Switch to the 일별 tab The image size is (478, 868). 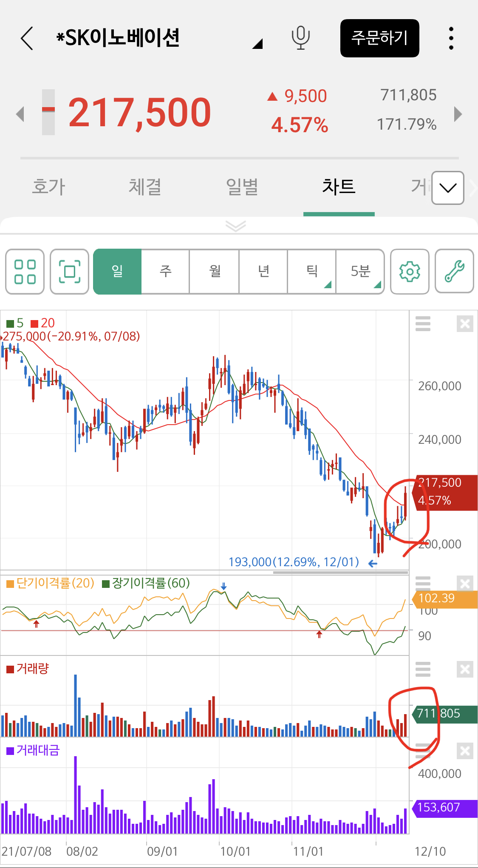242,187
